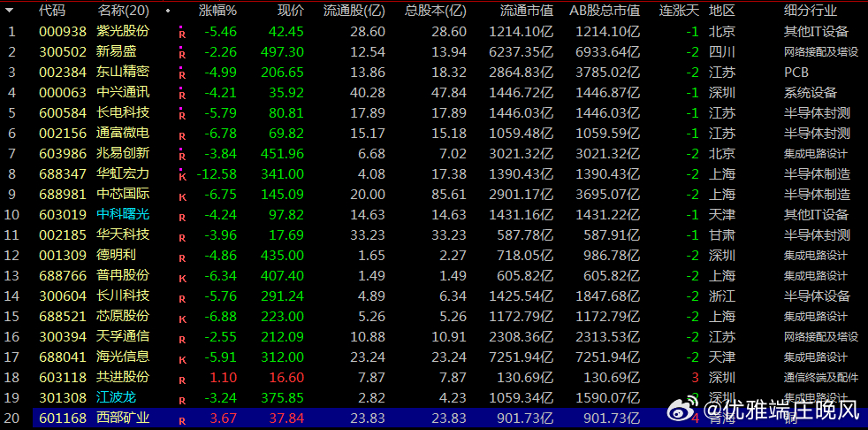The height and width of the screenshot is (430, 868).
Task: Select stock code 688521
Action: [63, 317]
